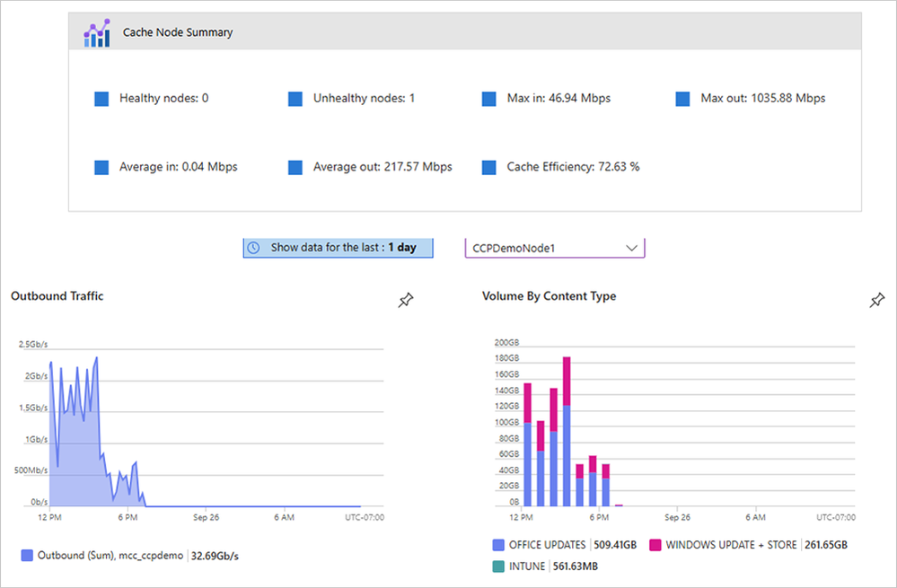Click the 500Mb/s axis label
This screenshot has width=897, height=588.
pos(31,470)
